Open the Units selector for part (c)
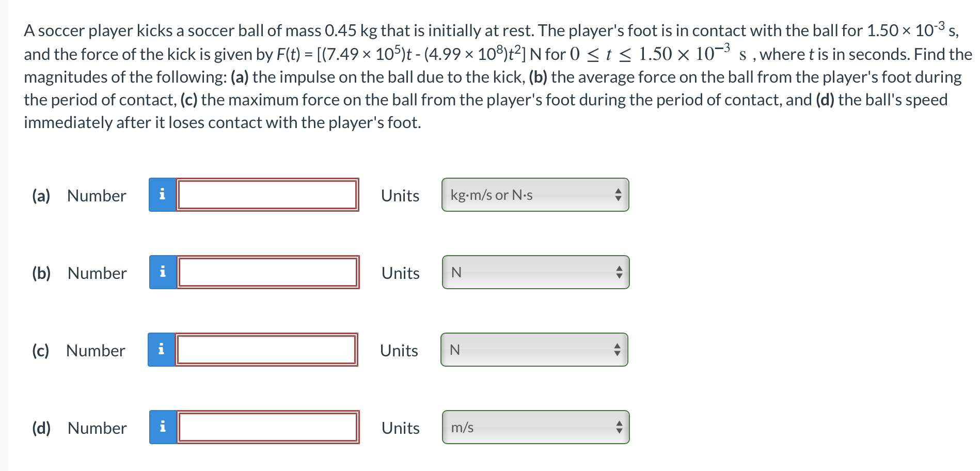The height and width of the screenshot is (471, 980). [535, 350]
